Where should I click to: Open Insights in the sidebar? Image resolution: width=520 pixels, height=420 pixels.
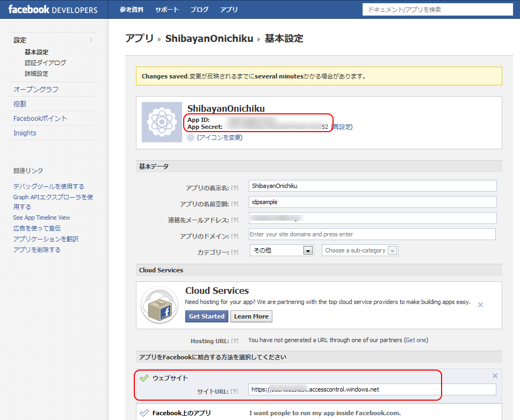(x=25, y=133)
